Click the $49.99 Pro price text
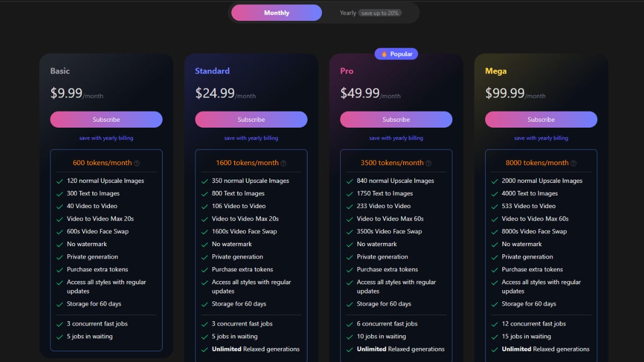The image size is (644, 362). point(360,93)
